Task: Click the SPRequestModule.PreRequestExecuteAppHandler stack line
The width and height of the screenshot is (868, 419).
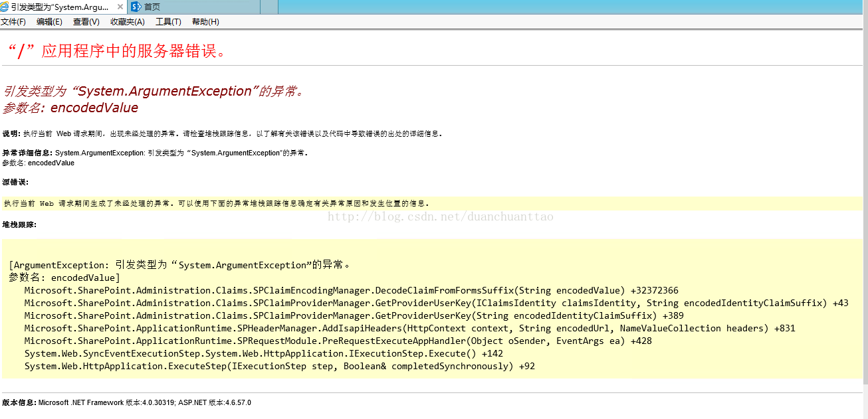Action: pyautogui.click(x=338, y=341)
